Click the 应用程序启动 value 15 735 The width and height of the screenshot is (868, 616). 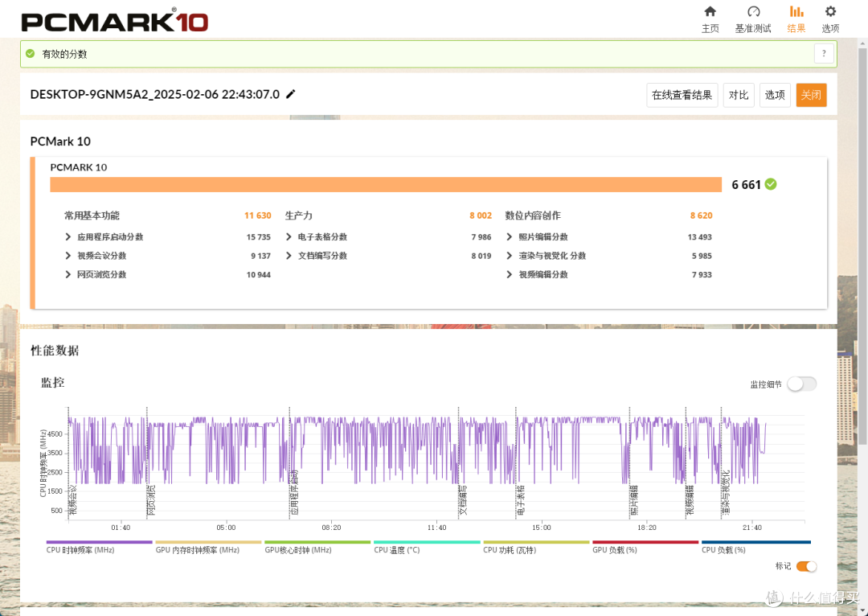[259, 237]
